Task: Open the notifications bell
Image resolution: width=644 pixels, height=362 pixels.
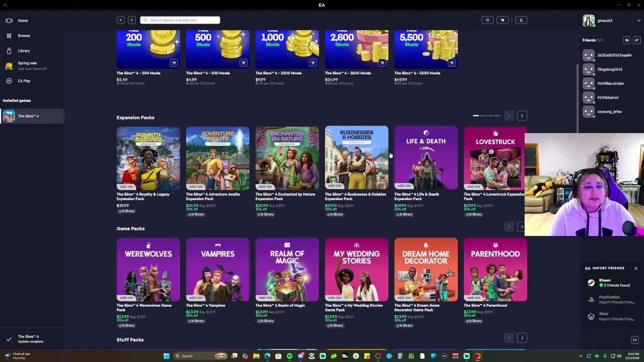Action: [x=521, y=20]
